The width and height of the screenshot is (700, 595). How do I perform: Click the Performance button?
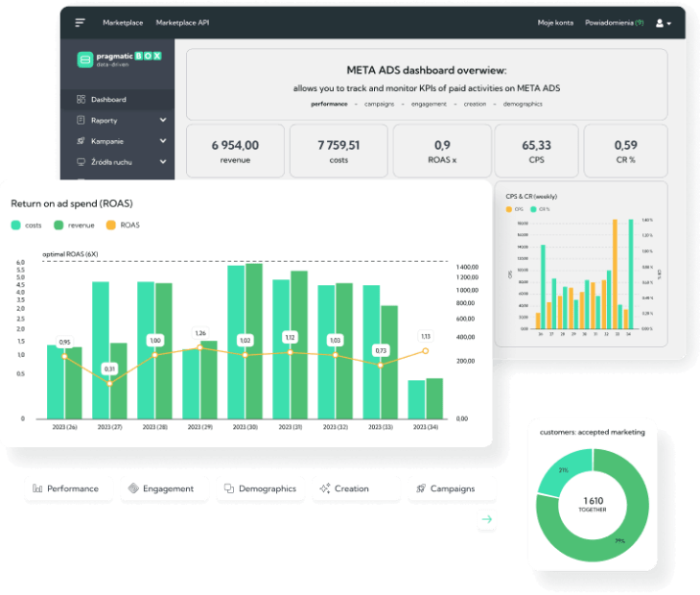point(66,488)
